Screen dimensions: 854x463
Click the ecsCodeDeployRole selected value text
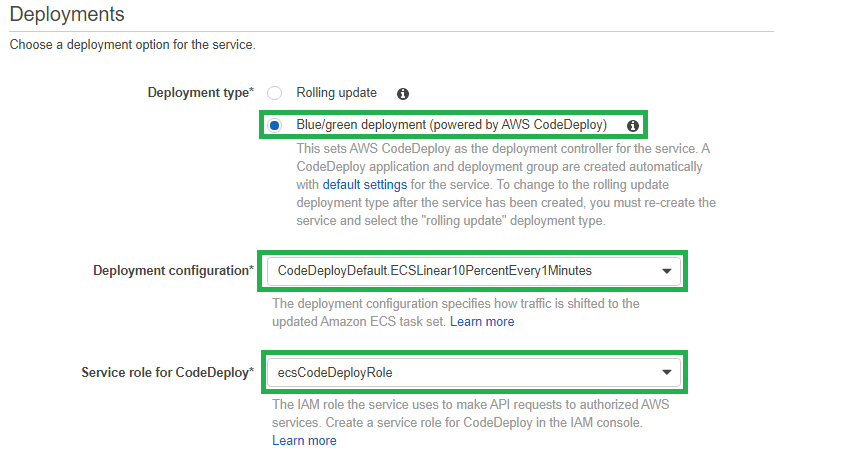pos(335,373)
